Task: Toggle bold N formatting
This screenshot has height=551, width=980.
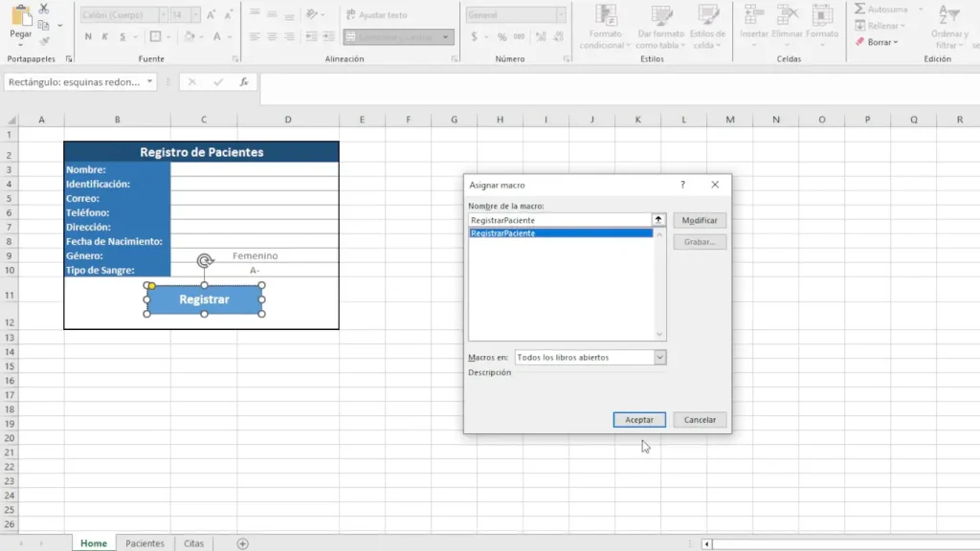Action: point(88,37)
